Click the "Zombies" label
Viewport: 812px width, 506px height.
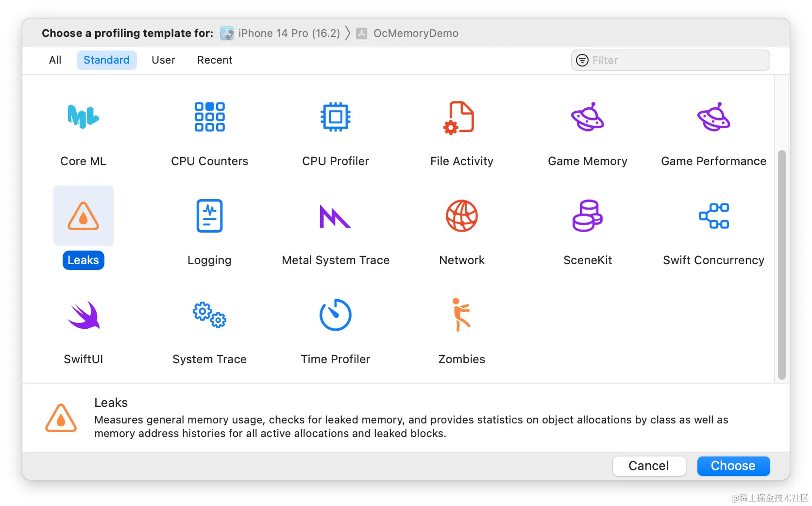click(x=462, y=359)
